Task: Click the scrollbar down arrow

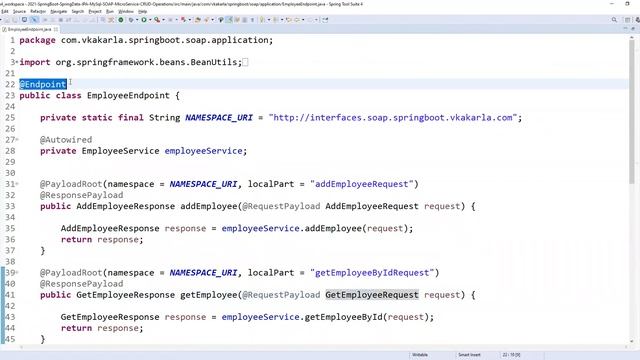Action: click(x=632, y=341)
